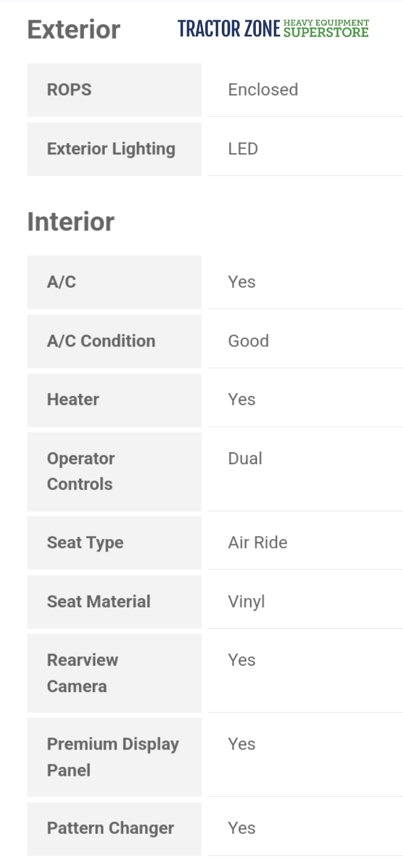Click the Exterior section heading
The height and width of the screenshot is (868, 403).
click(74, 29)
